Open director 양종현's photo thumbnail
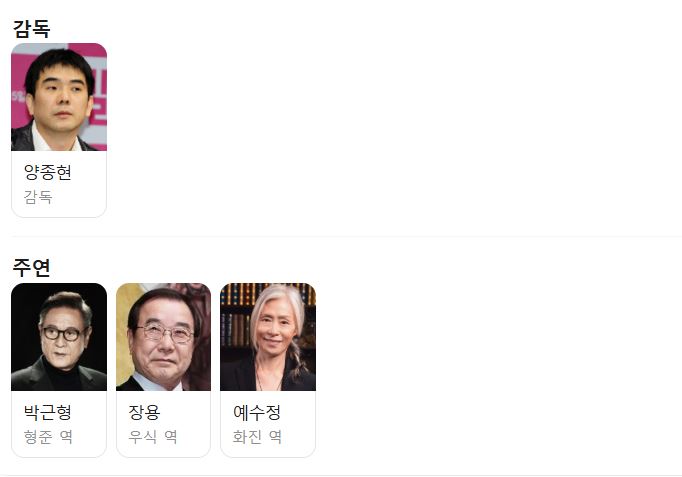Viewport: 682px width, 477px height. tap(59, 97)
